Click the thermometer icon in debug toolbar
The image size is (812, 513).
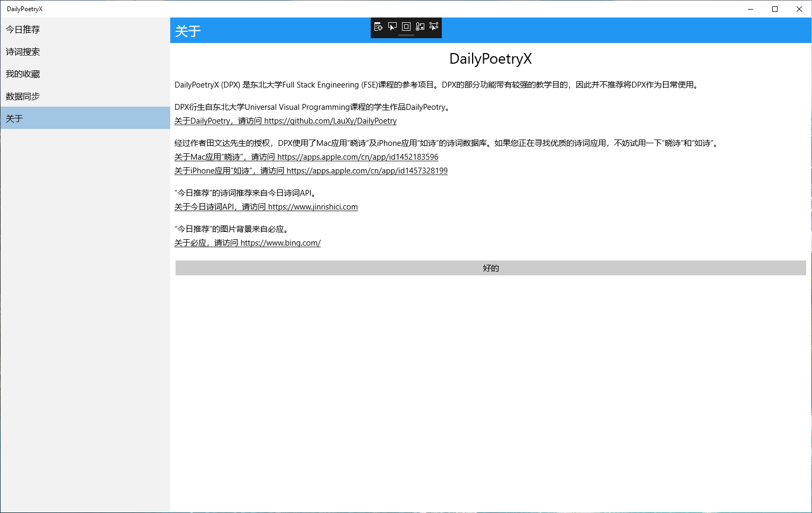point(420,27)
